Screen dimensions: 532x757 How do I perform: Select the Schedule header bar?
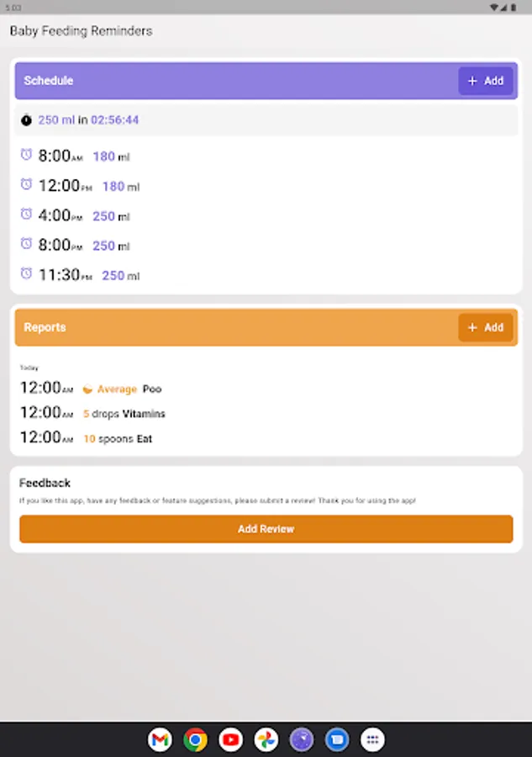(x=266, y=81)
